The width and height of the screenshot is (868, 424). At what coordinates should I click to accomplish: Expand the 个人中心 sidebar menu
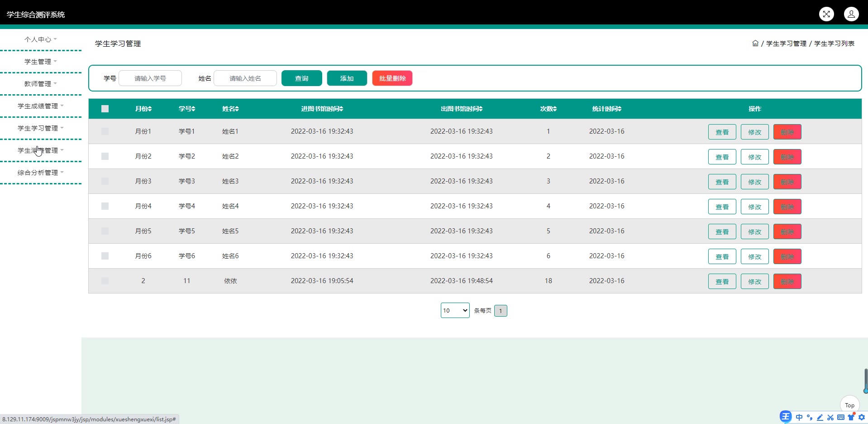pyautogui.click(x=40, y=39)
